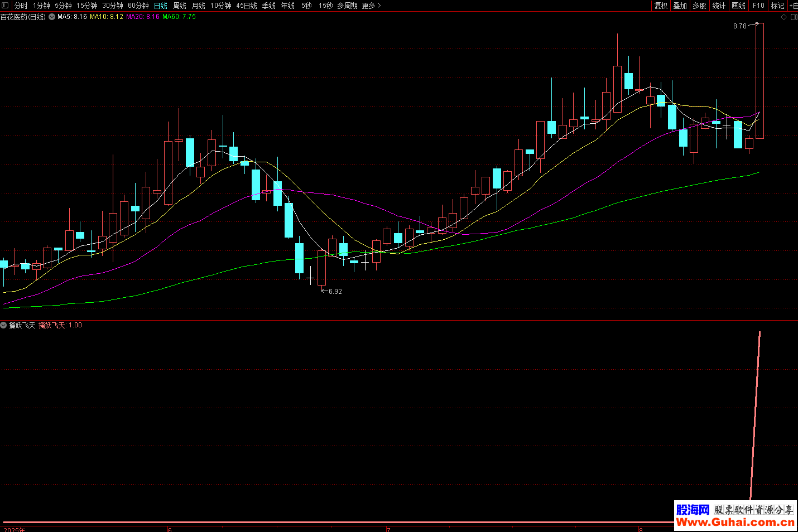Click the 6.92 low price label
This screenshot has height=532, width=798.
pyautogui.click(x=335, y=292)
